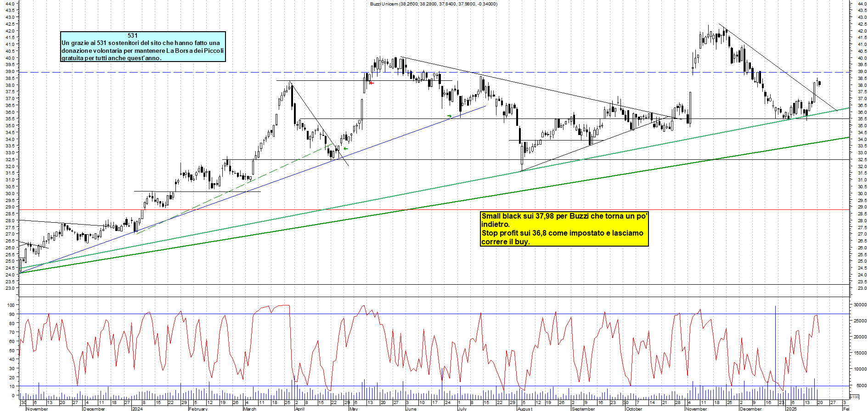Click the 15000 volume axis label
868x411 pixels.
coord(860,353)
